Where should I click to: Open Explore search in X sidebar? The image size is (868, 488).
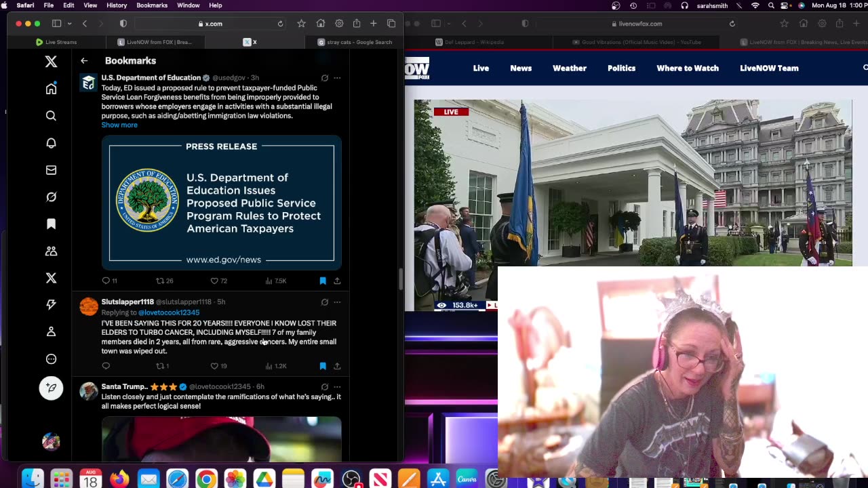[51, 116]
